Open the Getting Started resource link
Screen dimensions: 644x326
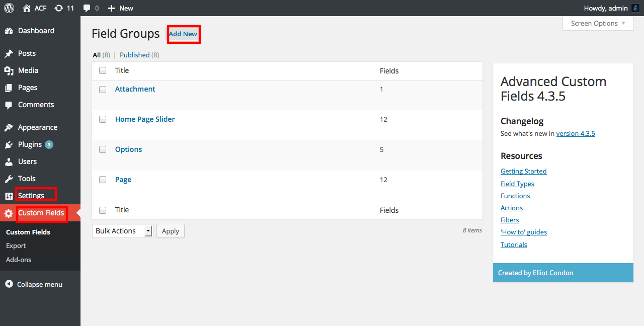(x=523, y=171)
